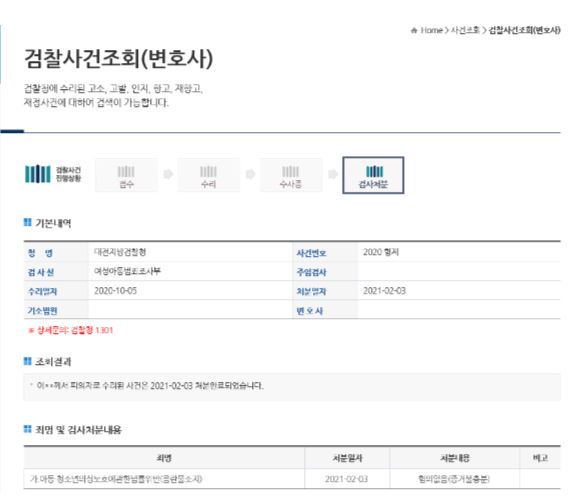This screenshot has height=496, width=587.
Task: Click the page description about 고소, 고발
Action: [113, 95]
